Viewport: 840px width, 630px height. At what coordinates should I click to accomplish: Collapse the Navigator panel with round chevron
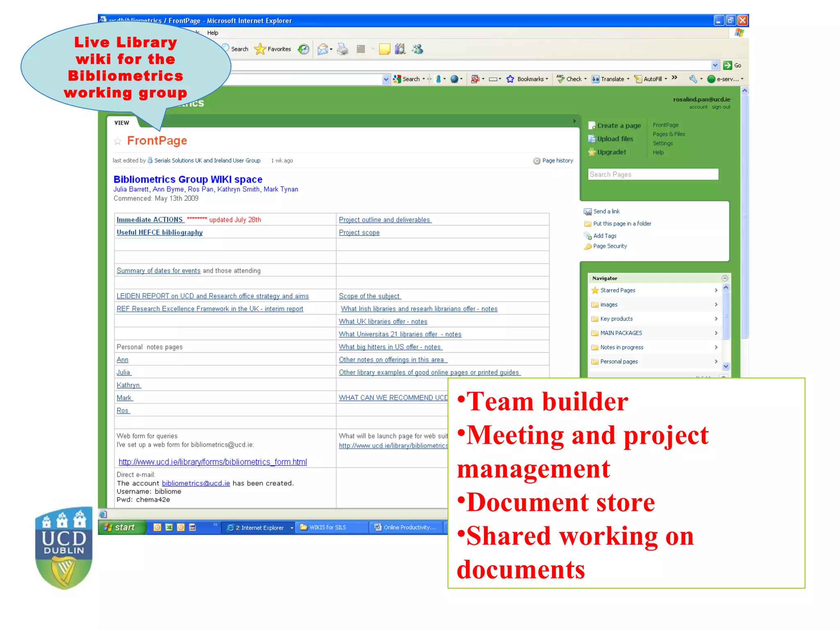tap(725, 278)
